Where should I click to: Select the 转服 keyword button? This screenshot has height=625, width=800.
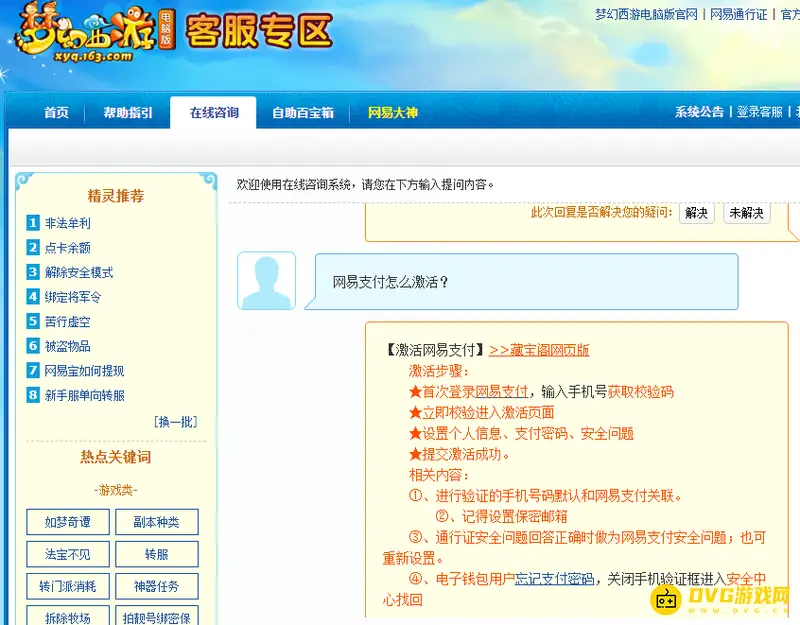[157, 554]
